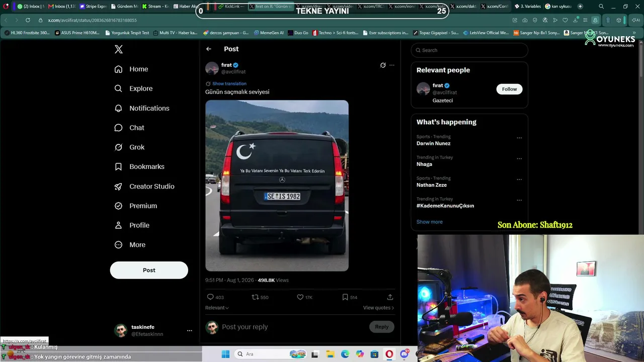This screenshot has width=644, height=362.
Task: Open Creator Studio from the sidebar
Action: point(144,187)
